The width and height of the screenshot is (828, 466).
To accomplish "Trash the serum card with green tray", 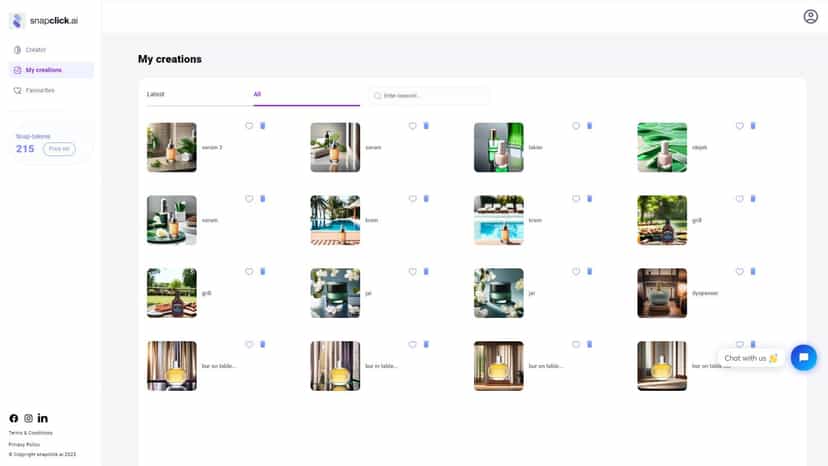I will click(x=262, y=199).
